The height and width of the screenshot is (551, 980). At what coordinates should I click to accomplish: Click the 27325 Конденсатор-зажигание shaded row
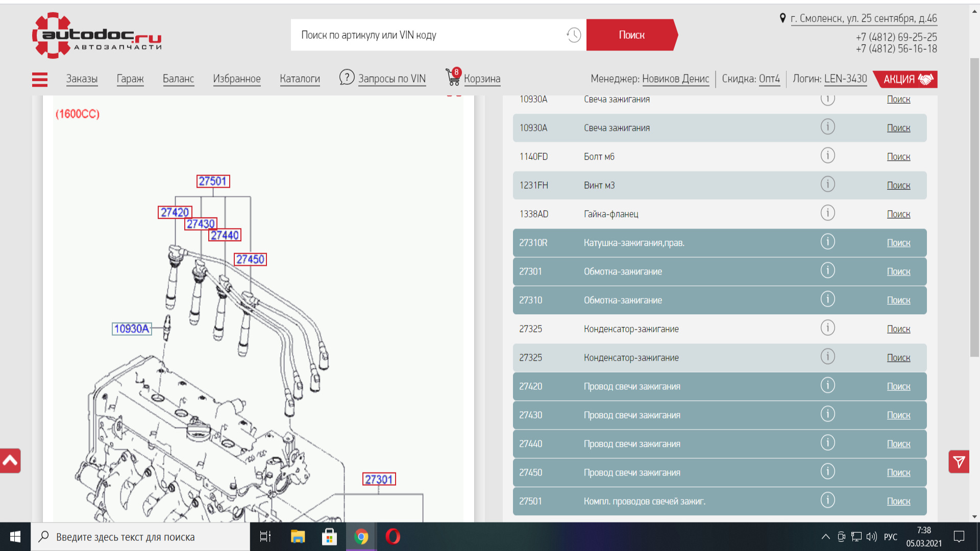(x=720, y=358)
